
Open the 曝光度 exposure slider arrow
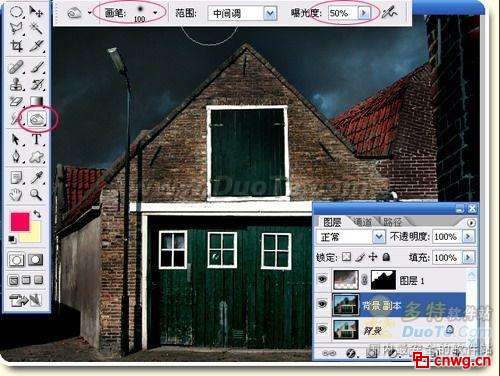pyautogui.click(x=364, y=13)
